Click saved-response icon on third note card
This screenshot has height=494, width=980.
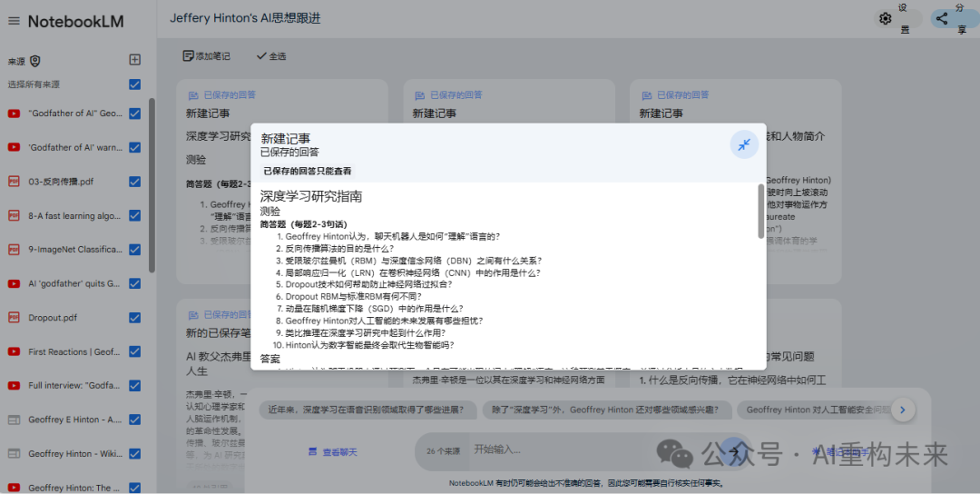[647, 95]
